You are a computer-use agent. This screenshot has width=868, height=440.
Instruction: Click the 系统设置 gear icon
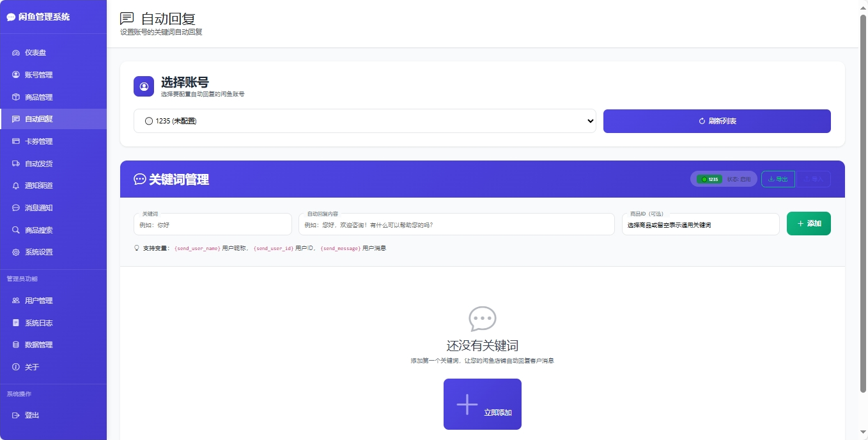16,252
